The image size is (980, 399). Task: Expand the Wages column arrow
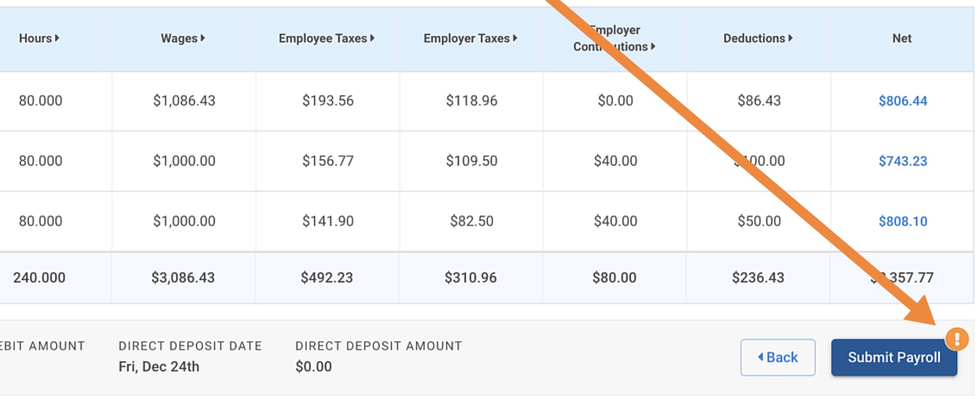click(203, 38)
